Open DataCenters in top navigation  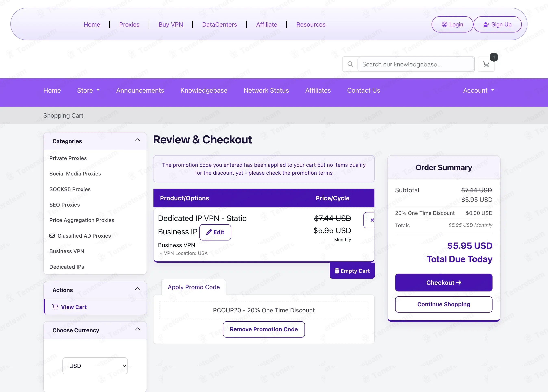point(220,24)
